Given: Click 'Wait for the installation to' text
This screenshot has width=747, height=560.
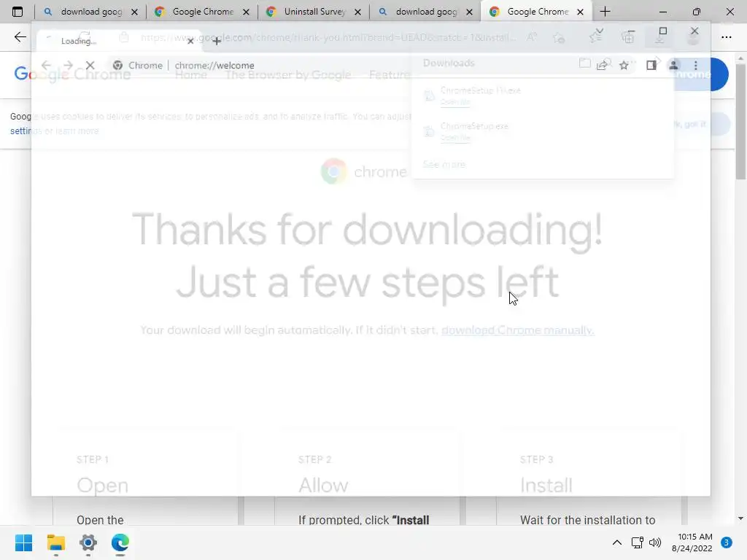Looking at the screenshot, I should point(588,520).
